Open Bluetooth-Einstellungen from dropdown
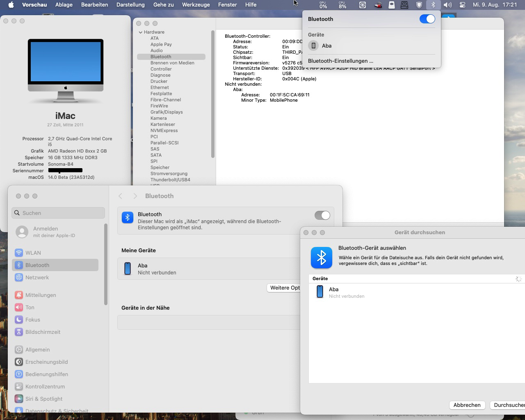 (340, 61)
